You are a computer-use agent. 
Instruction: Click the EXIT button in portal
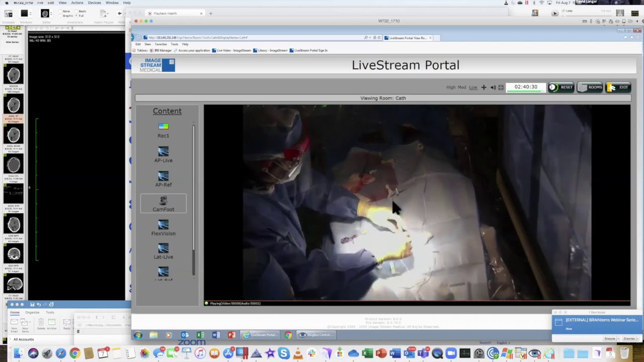coord(618,87)
